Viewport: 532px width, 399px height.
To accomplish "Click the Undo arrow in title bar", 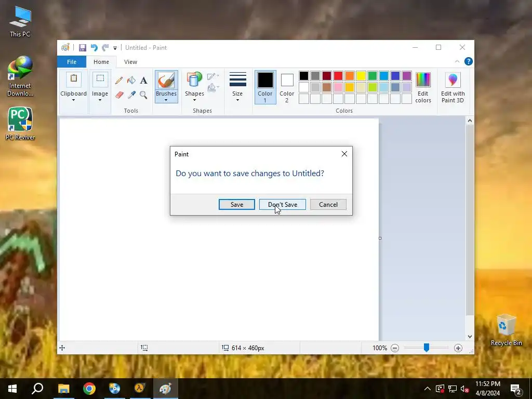I will (x=94, y=48).
